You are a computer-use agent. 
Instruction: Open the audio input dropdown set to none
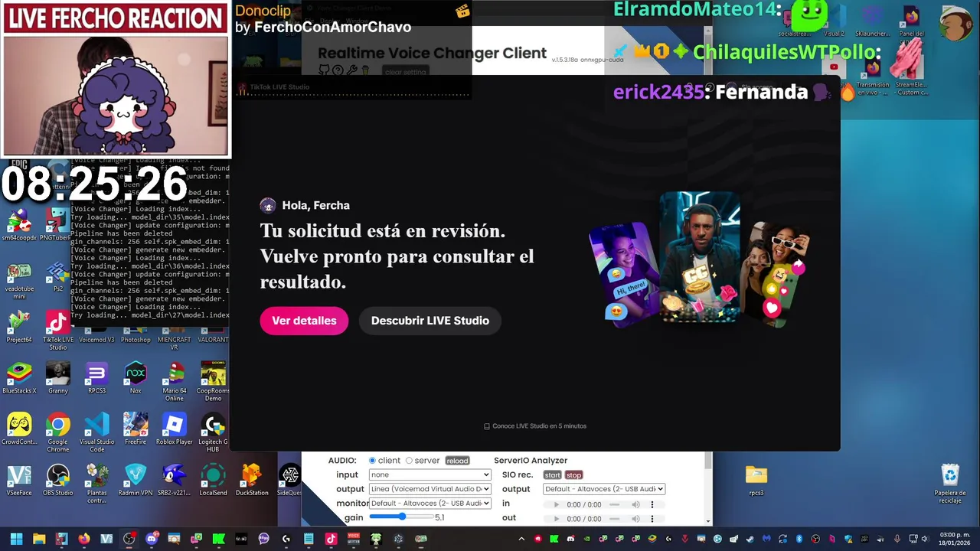click(x=430, y=474)
